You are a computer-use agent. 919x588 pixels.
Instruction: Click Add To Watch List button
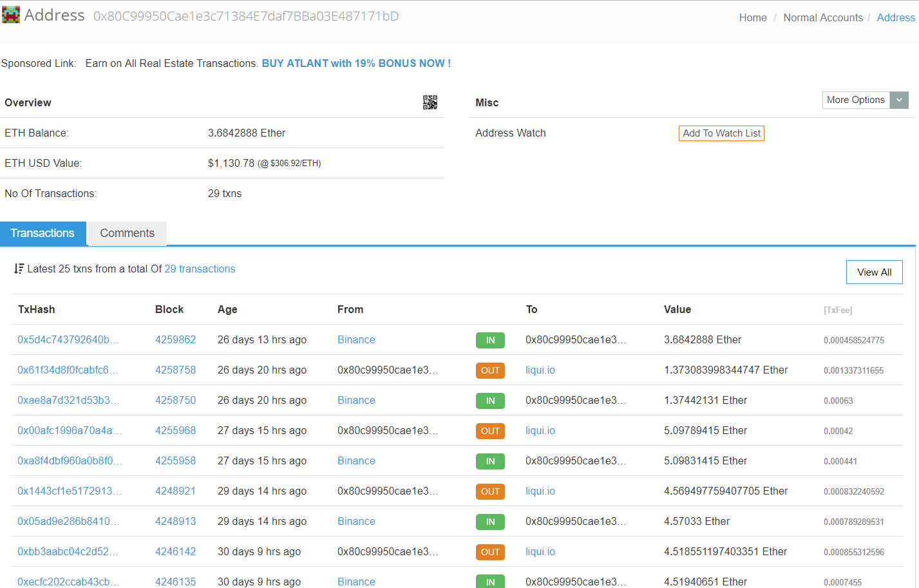click(721, 133)
